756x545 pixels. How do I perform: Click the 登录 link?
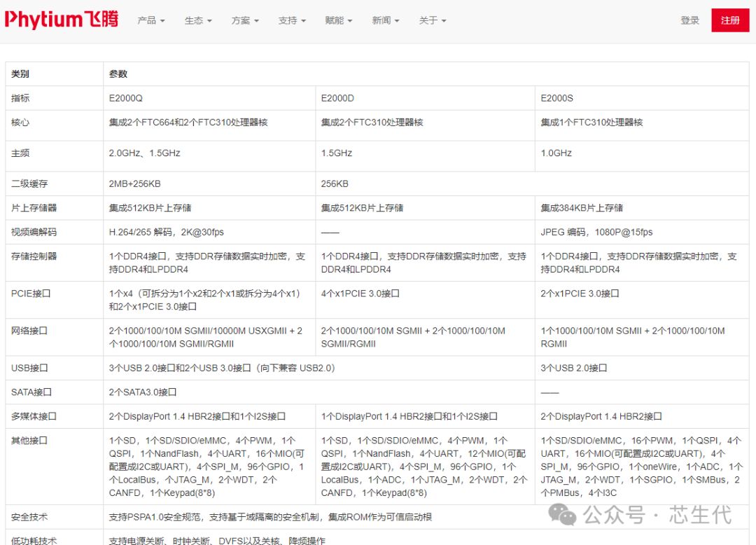tap(690, 20)
